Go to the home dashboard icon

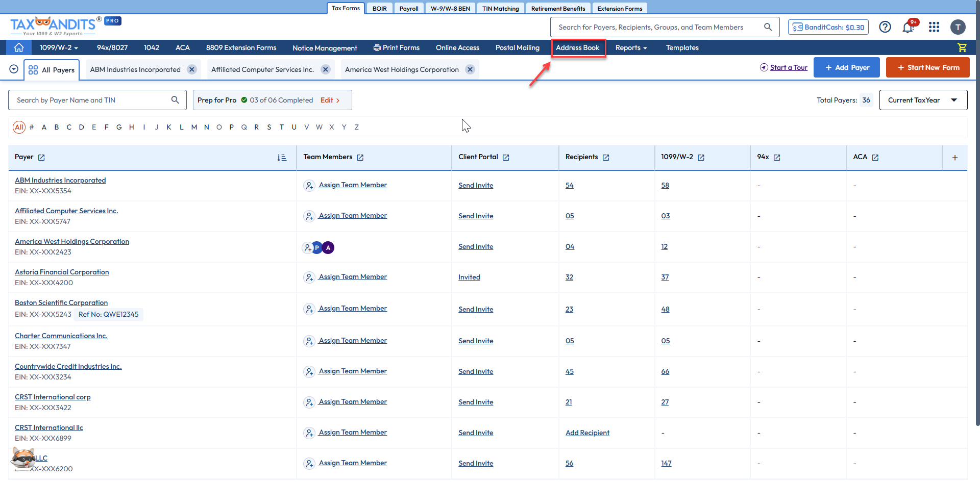19,47
